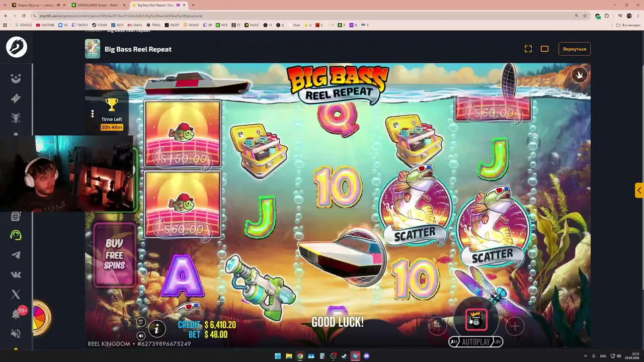Screen dimensions: 644x362
Task: Open the extension icon with ON badge
Action: pyautogui.click(x=597, y=16)
